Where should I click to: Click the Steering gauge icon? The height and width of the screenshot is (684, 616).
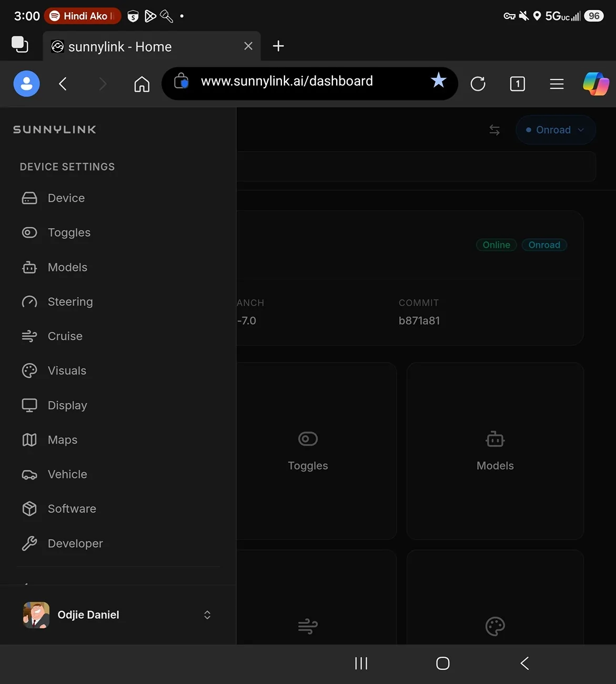(29, 301)
